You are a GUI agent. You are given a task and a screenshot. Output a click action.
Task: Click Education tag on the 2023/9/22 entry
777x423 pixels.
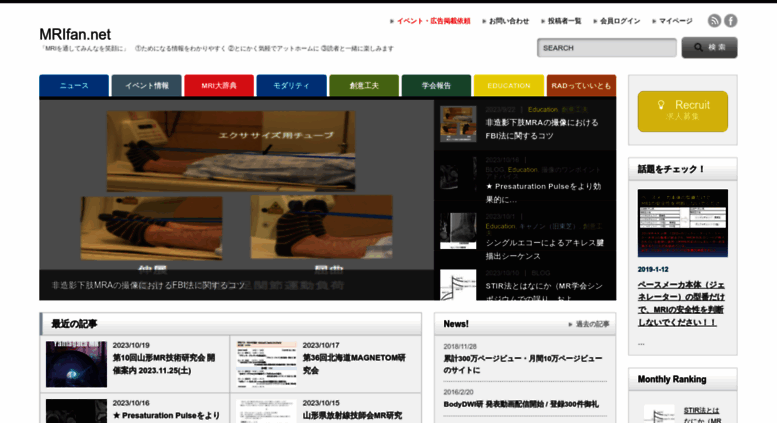[x=543, y=109]
